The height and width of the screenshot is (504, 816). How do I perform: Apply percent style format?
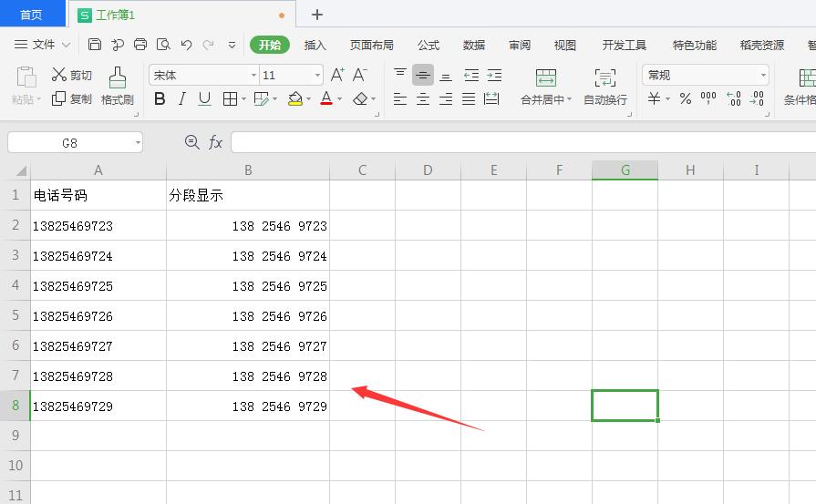pyautogui.click(x=686, y=98)
